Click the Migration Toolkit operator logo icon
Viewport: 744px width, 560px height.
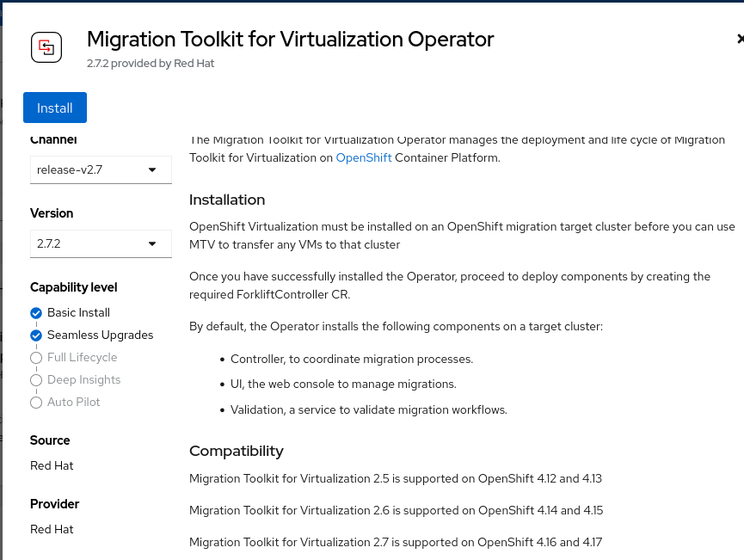tap(46, 47)
